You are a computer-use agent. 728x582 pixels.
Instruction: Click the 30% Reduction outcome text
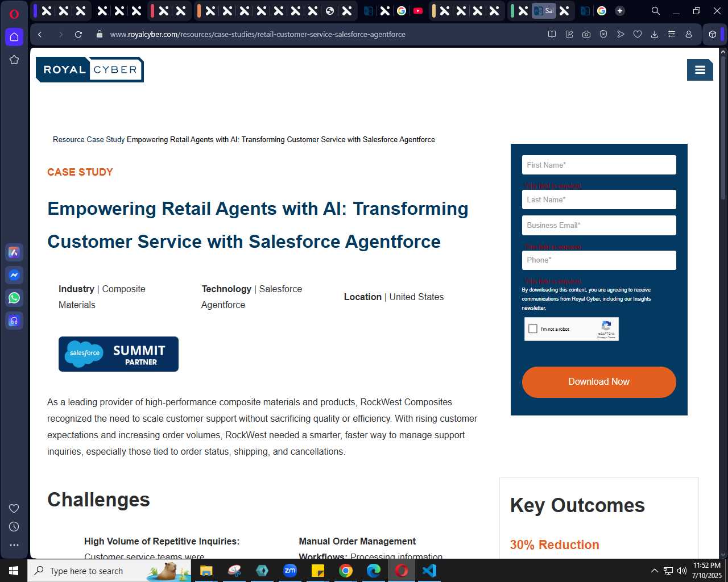tap(555, 544)
